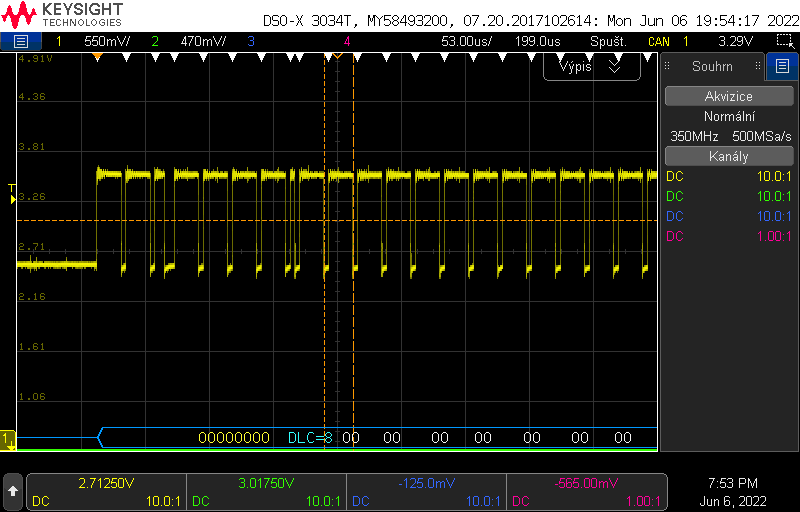Click the 7:53 PM clock display
800x512 pixels.
pos(733,483)
